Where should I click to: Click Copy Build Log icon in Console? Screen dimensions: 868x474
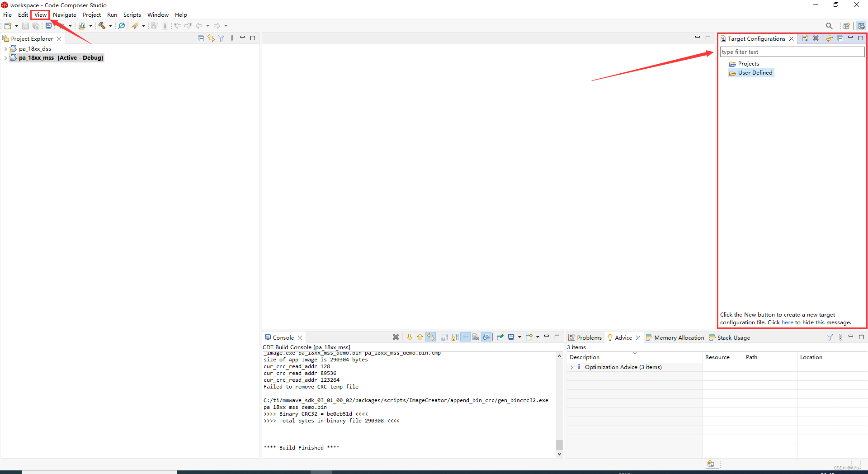pyautogui.click(x=445, y=337)
